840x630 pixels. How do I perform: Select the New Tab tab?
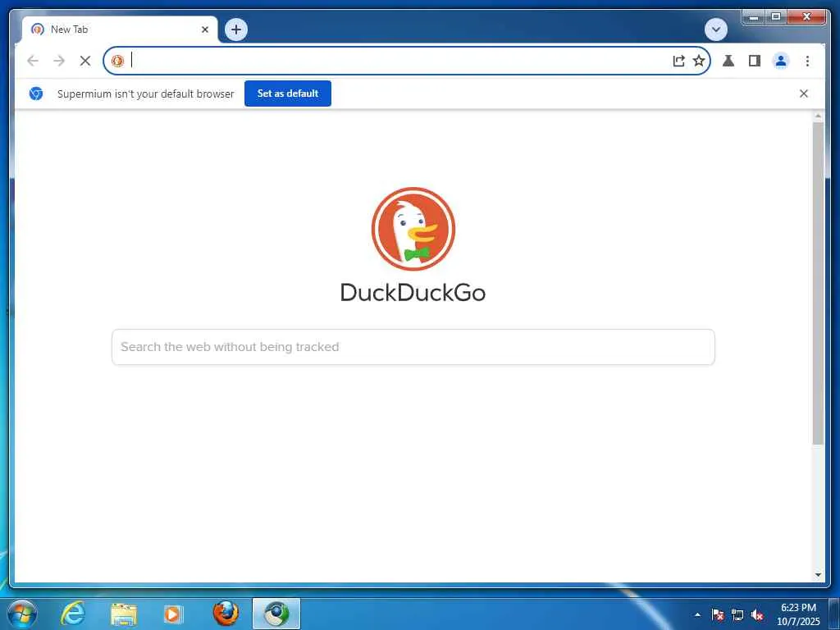tap(120, 30)
